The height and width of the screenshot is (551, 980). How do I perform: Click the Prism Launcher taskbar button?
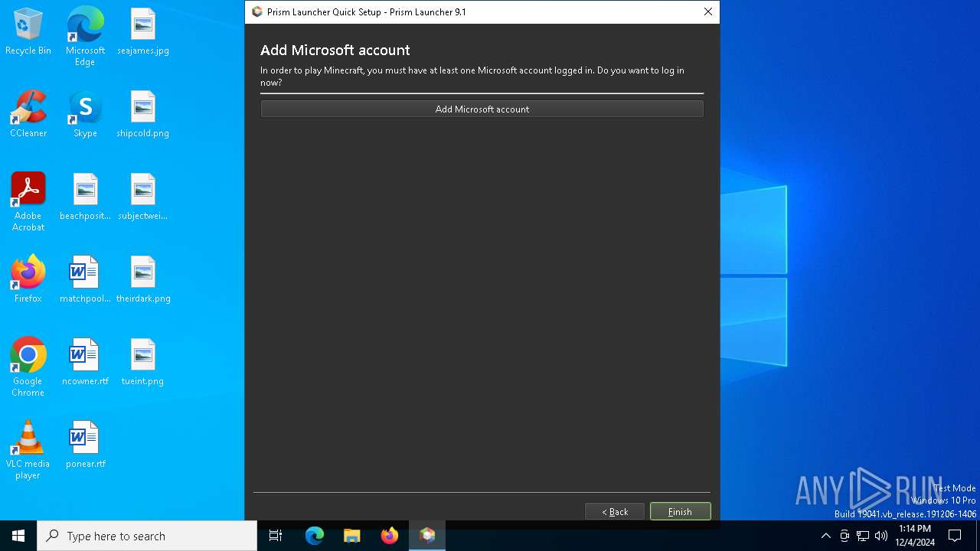click(427, 536)
